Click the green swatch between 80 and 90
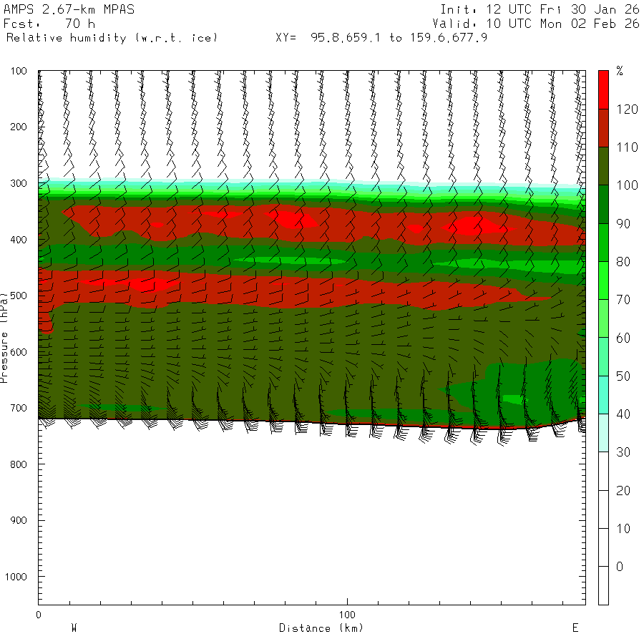Screen dimensions: 644x644 [603, 243]
